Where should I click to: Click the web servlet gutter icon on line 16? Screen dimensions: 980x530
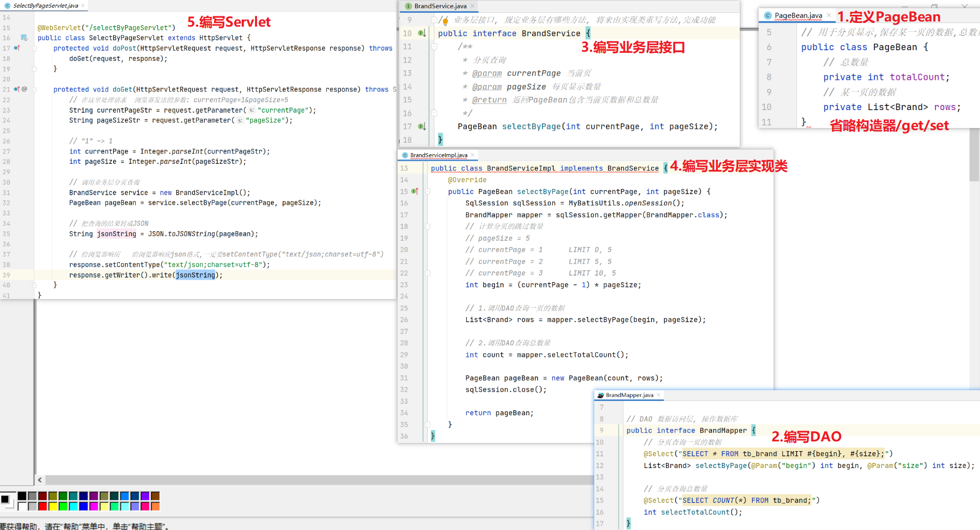[x=24, y=38]
